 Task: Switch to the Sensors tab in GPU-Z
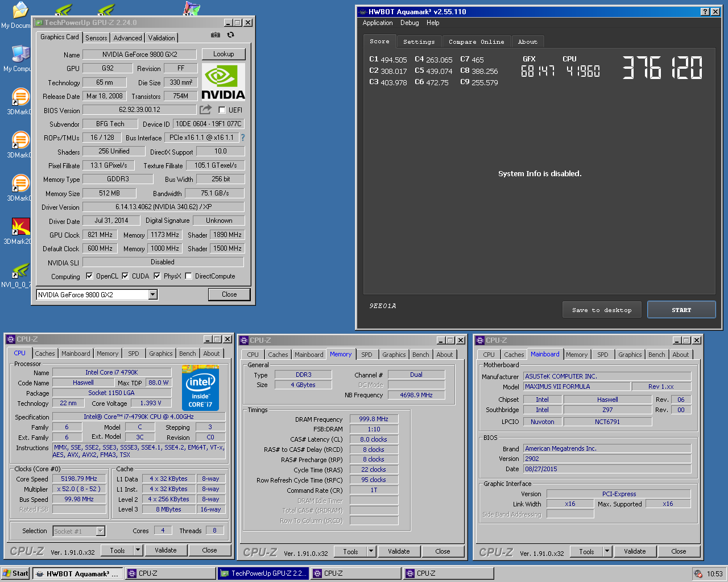click(96, 38)
